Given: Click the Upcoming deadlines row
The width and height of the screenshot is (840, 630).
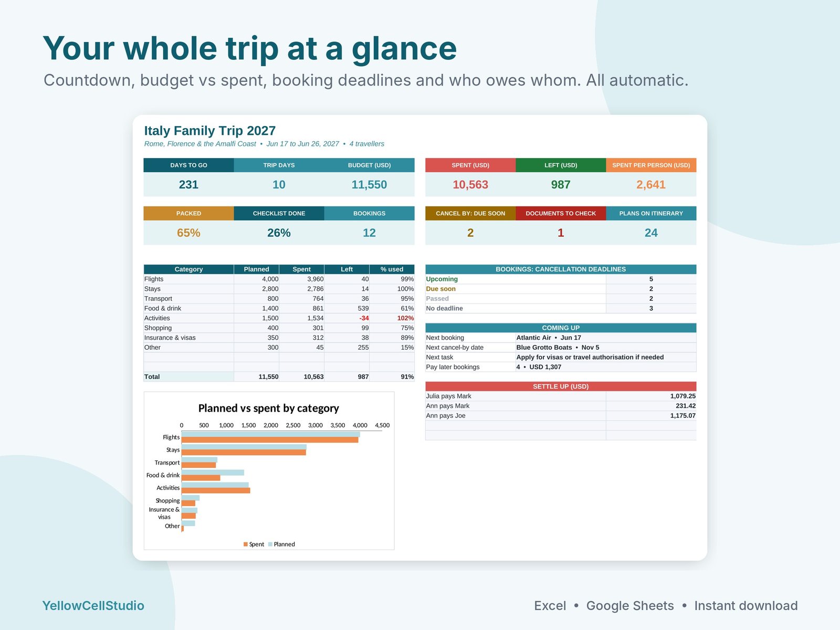Looking at the screenshot, I should (x=561, y=279).
